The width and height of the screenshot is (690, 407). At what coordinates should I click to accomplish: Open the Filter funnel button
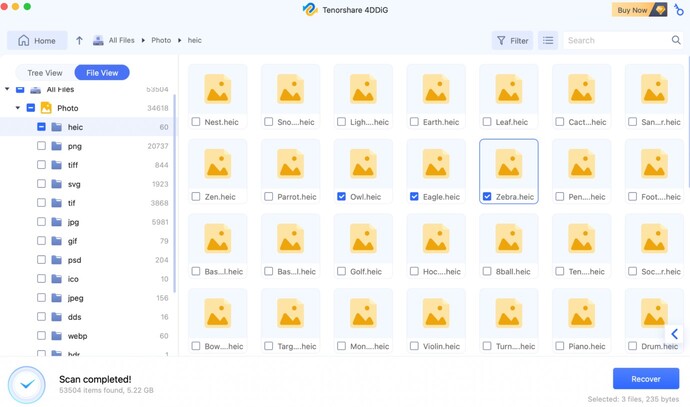coord(512,40)
